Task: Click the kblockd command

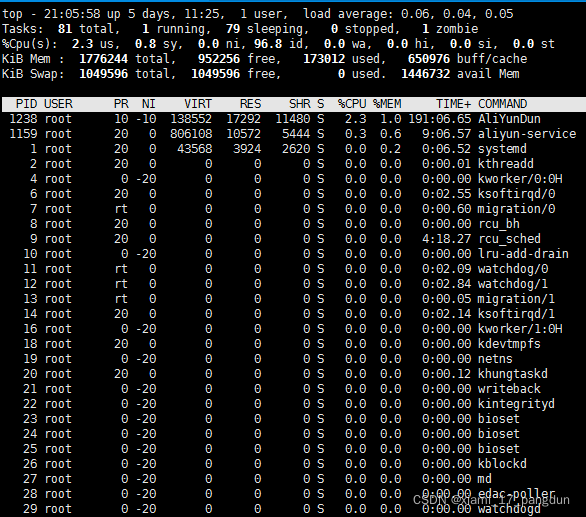Action: [502, 464]
